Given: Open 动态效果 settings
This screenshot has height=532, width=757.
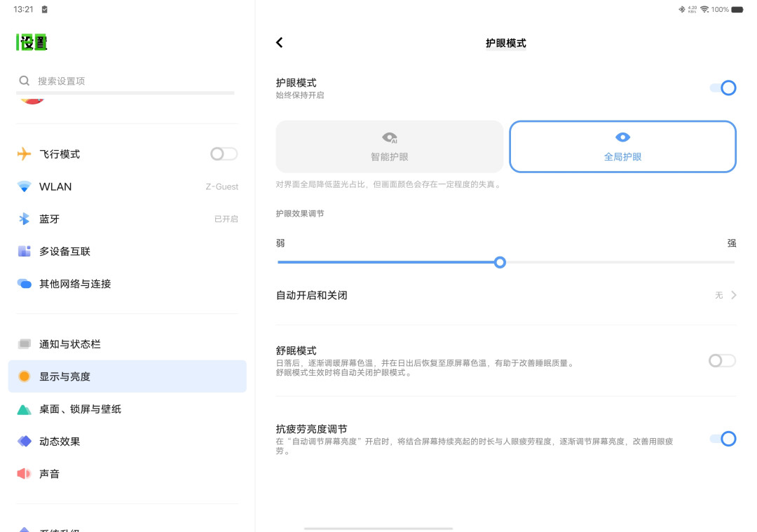Looking at the screenshot, I should [128, 442].
